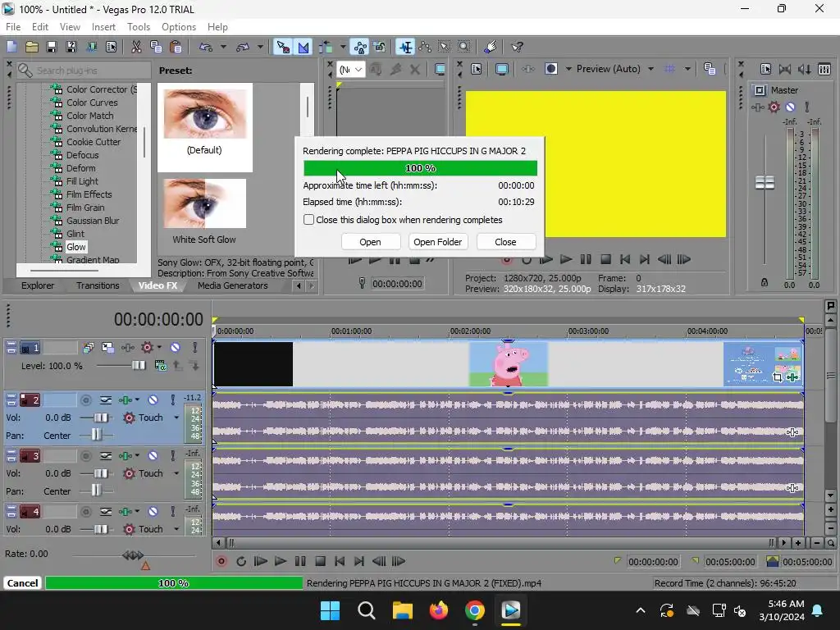
Task: Click the Save disk icon in toolbar
Action: coord(52,47)
